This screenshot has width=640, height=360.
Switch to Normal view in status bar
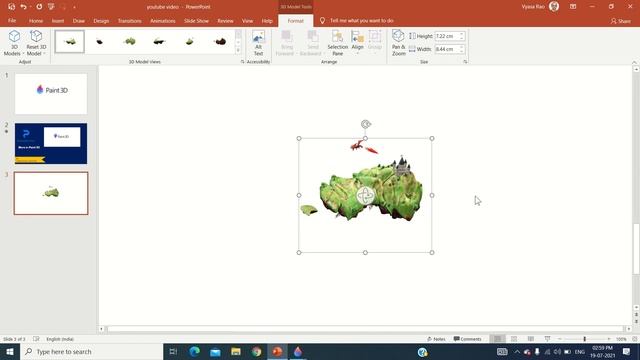[x=497, y=339]
